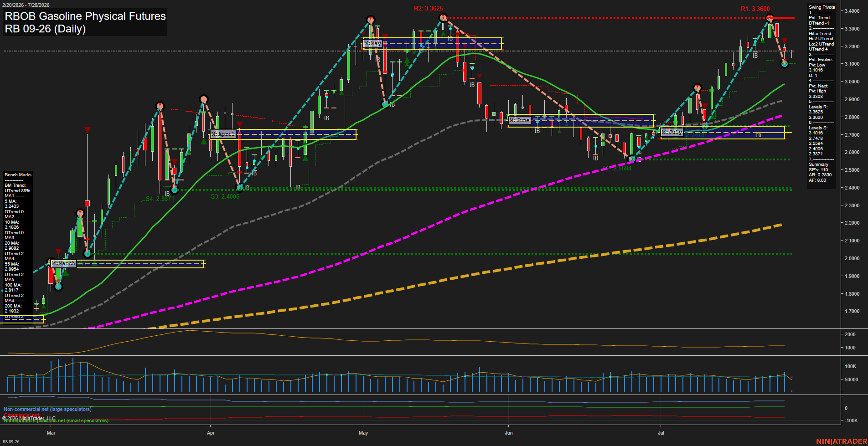Click the 2.5000 price axis label
868x446 pixels.
click(x=852, y=170)
